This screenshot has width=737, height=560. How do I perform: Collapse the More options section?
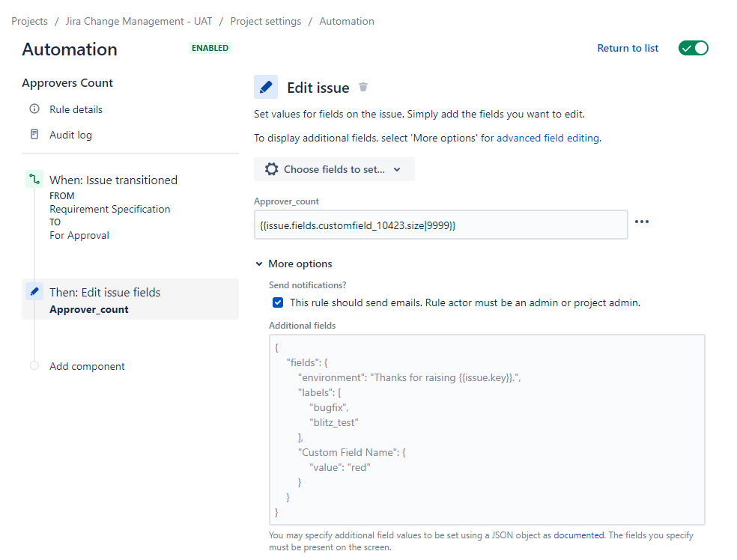click(x=259, y=264)
